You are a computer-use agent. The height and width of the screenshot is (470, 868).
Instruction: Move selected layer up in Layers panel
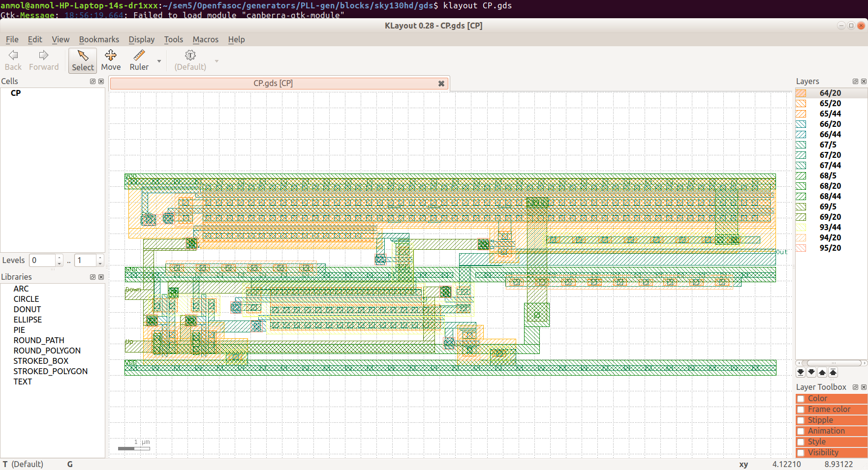pos(822,372)
